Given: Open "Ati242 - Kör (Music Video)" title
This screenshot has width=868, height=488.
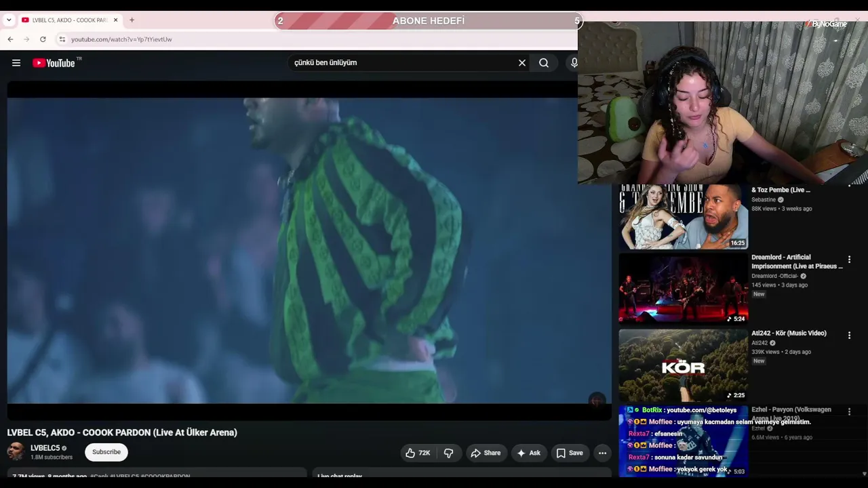Looking at the screenshot, I should coord(789,333).
